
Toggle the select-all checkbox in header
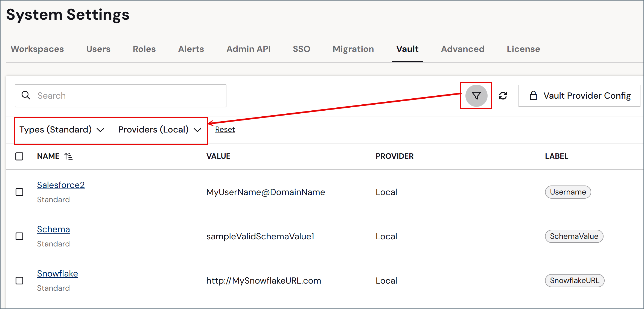click(19, 156)
